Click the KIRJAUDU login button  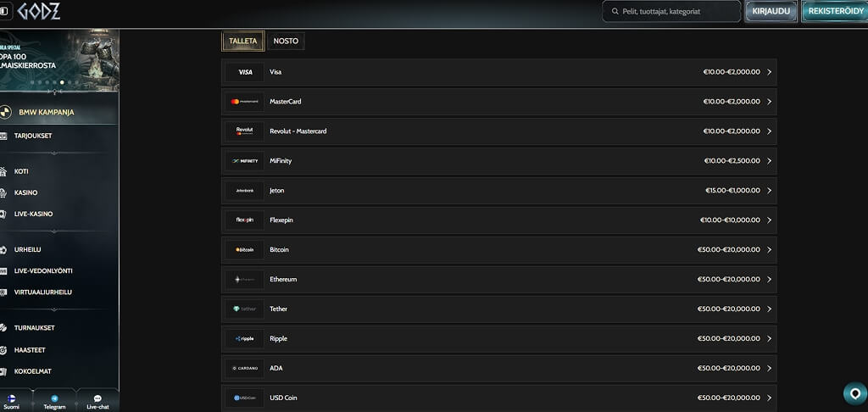771,11
